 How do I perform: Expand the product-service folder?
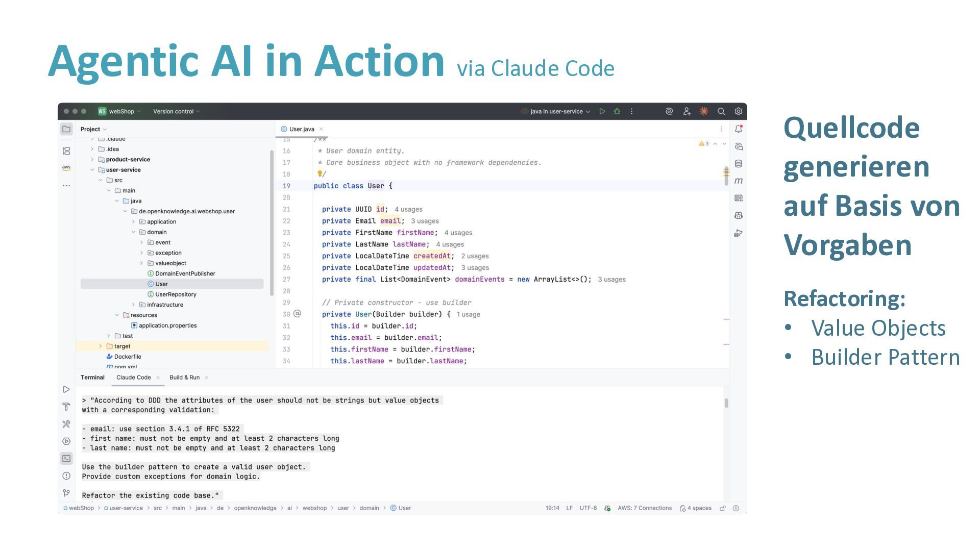[92, 159]
